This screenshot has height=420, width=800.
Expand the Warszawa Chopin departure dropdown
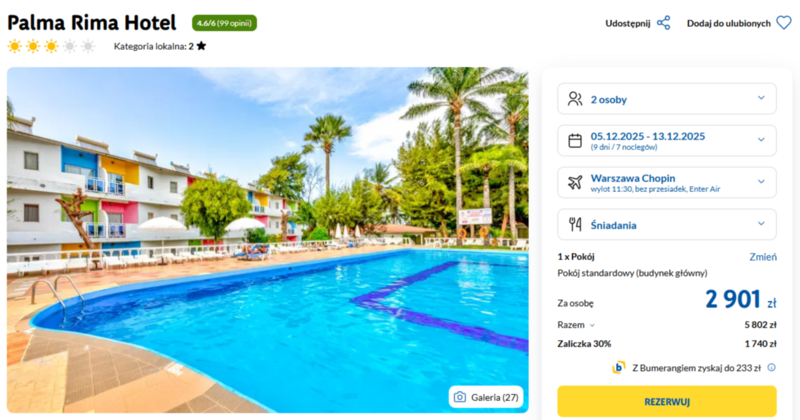tap(667, 183)
